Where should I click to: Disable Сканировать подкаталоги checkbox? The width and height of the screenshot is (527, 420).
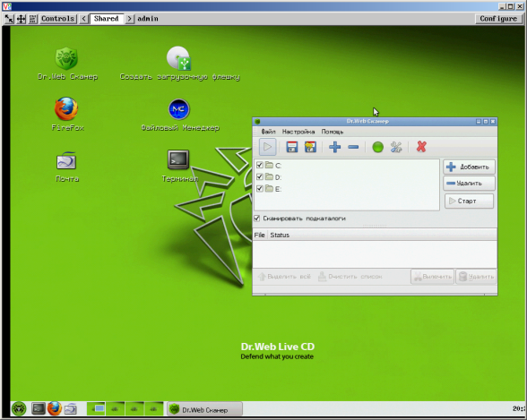click(x=257, y=219)
